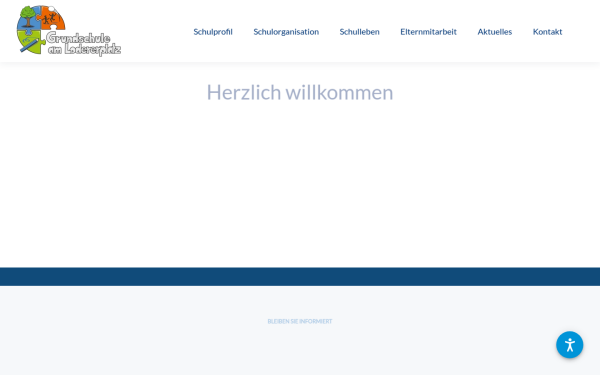Open the Schulprofil menu
Viewport: 600px width, 375px height.
[x=213, y=32]
